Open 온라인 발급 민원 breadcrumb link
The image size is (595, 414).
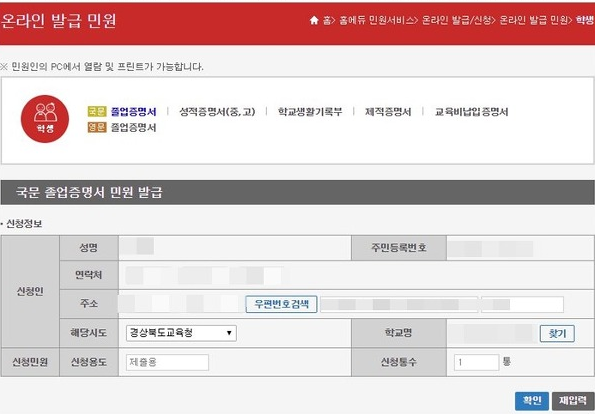[533, 20]
